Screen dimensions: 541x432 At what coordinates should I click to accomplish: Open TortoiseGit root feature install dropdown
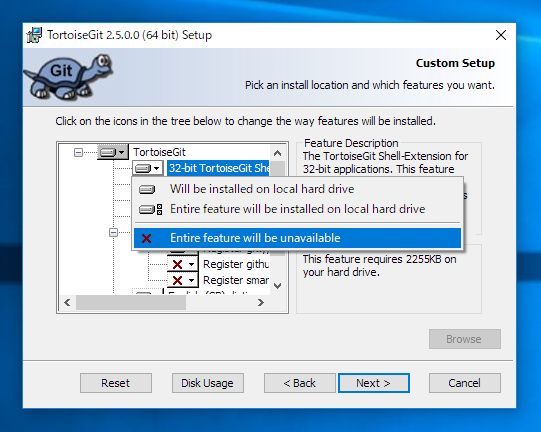(112, 152)
